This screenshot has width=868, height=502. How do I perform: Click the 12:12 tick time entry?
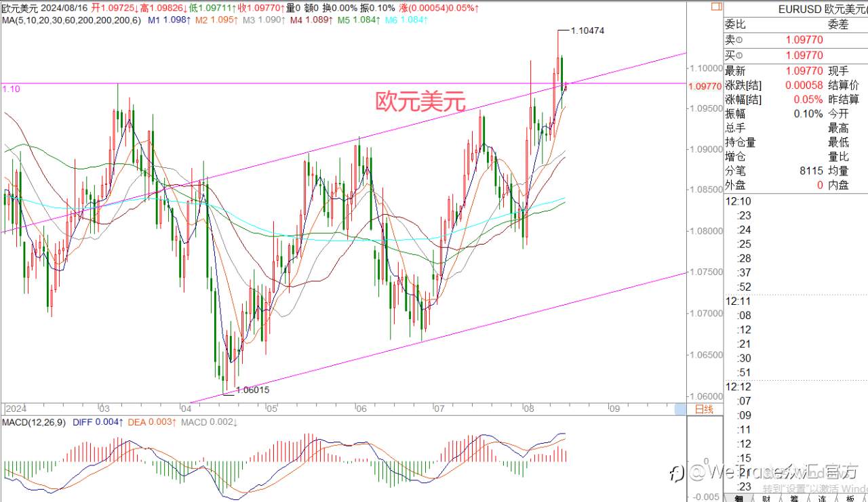[x=738, y=387]
